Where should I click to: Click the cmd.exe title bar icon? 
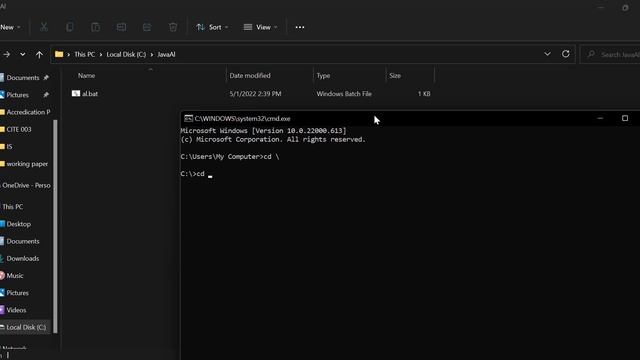click(x=188, y=118)
